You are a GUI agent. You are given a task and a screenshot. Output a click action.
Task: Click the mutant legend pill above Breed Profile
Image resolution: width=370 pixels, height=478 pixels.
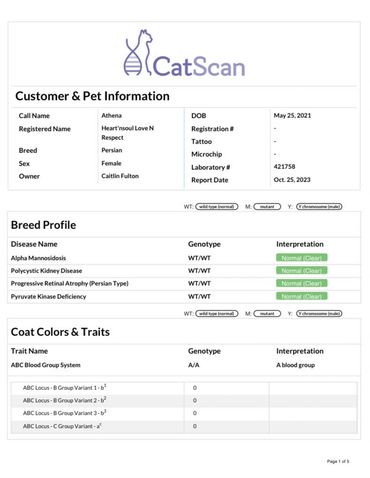pyautogui.click(x=267, y=207)
